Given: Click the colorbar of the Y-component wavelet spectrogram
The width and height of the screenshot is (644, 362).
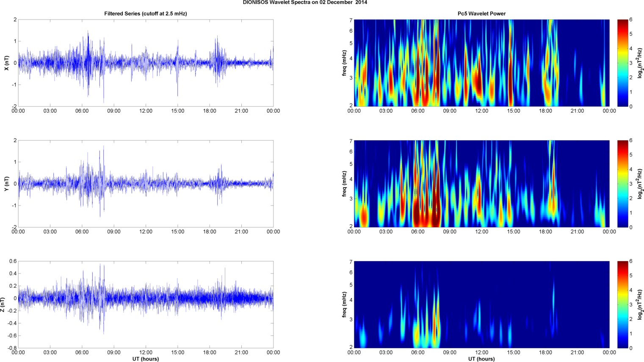Looking at the screenshot, I should point(622,184).
